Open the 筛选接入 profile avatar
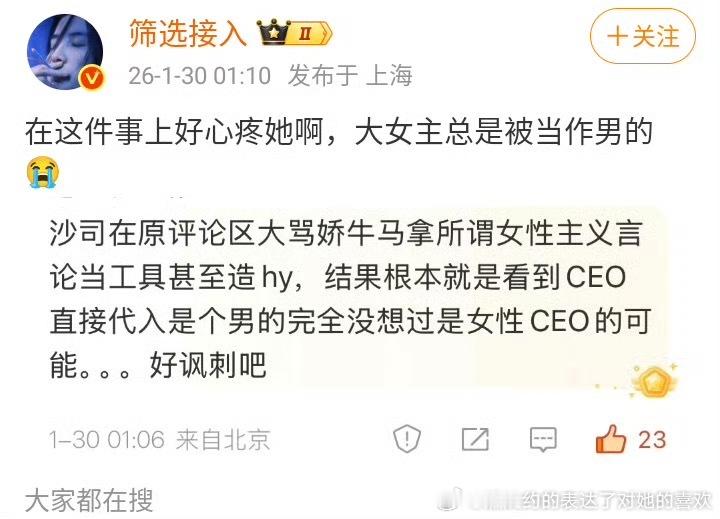This screenshot has height=519, width=720. tap(65, 51)
